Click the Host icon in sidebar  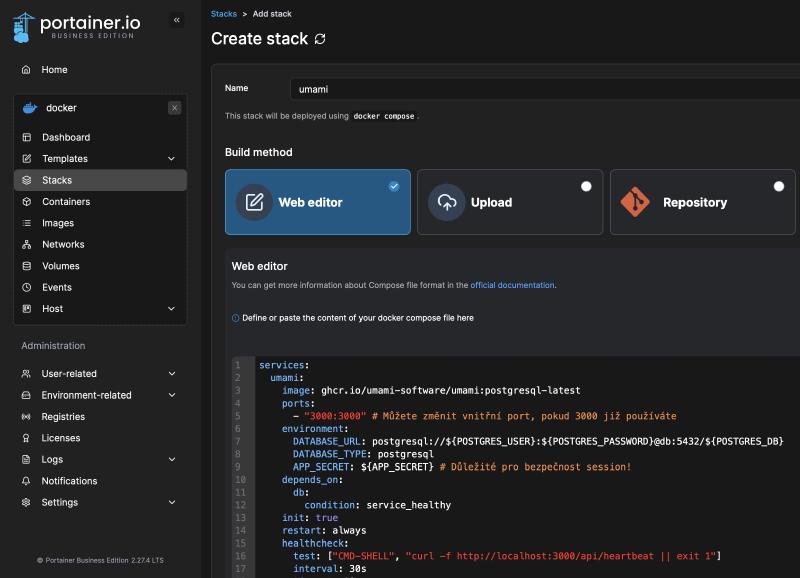tap(27, 309)
